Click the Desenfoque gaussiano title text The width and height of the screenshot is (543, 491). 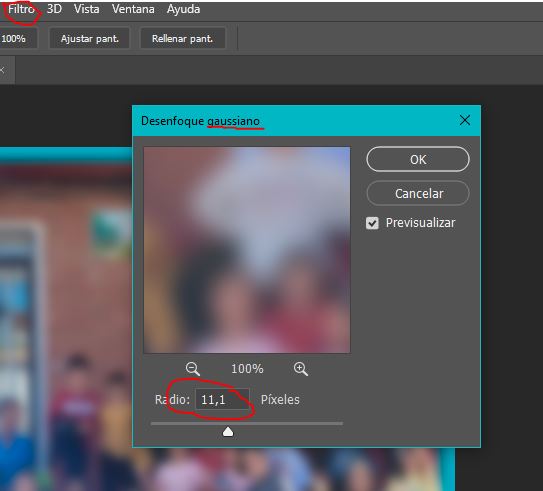coord(201,121)
